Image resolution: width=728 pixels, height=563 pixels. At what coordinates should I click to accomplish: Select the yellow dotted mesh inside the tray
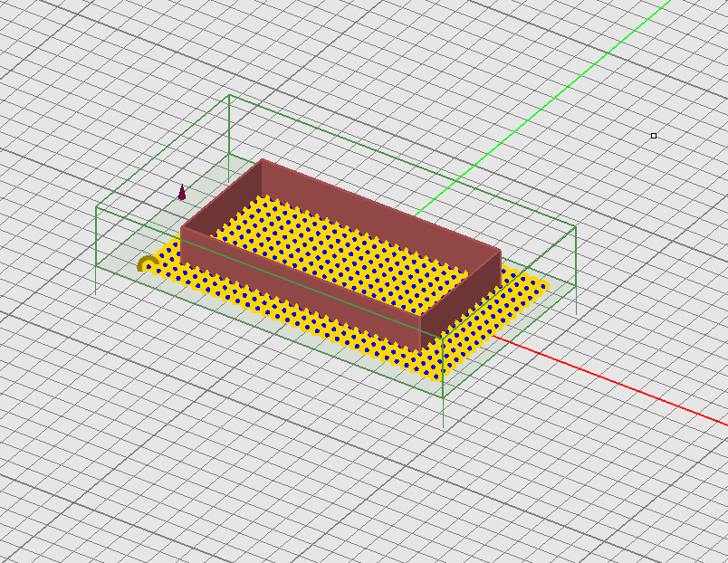click(341, 255)
